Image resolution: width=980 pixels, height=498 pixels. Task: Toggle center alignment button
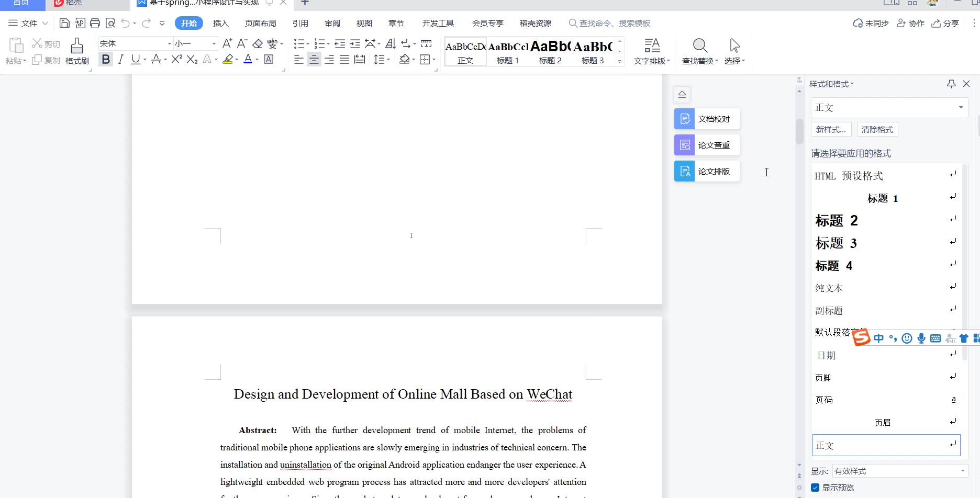tap(314, 60)
